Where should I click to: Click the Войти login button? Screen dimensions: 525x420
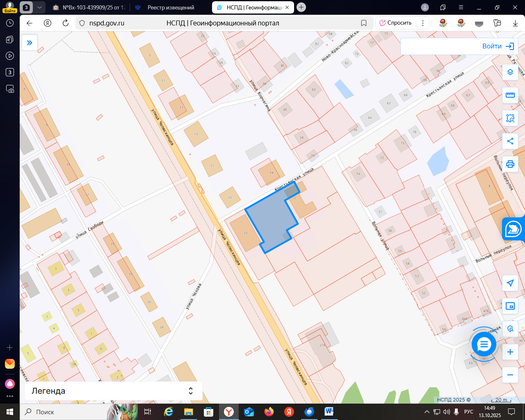tap(498, 46)
